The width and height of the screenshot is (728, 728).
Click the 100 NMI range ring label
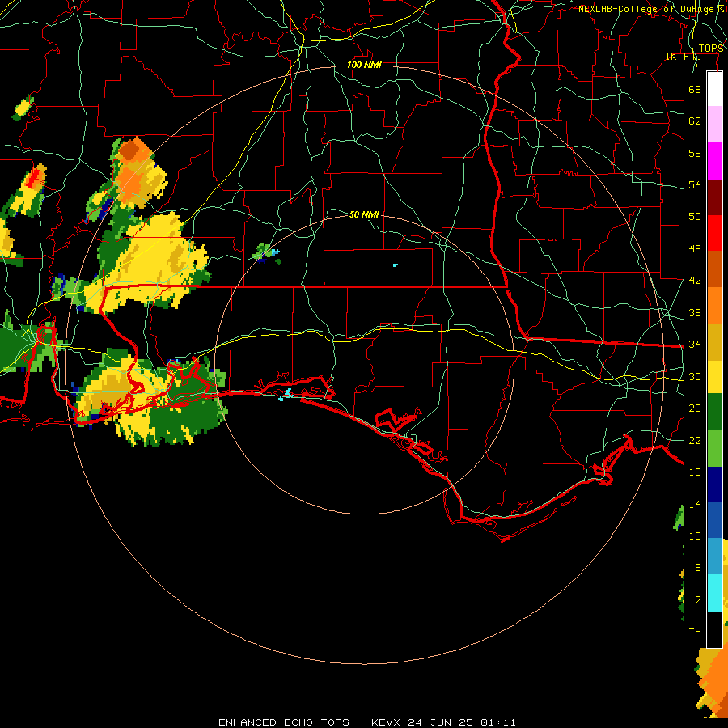364,65
